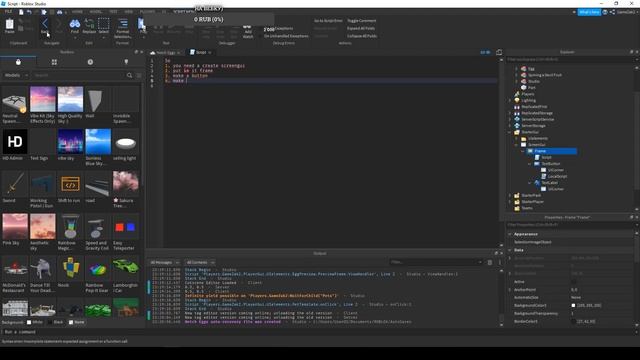Collapse the Appearance properties section
This screenshot has height=360, width=640.
coord(510,234)
